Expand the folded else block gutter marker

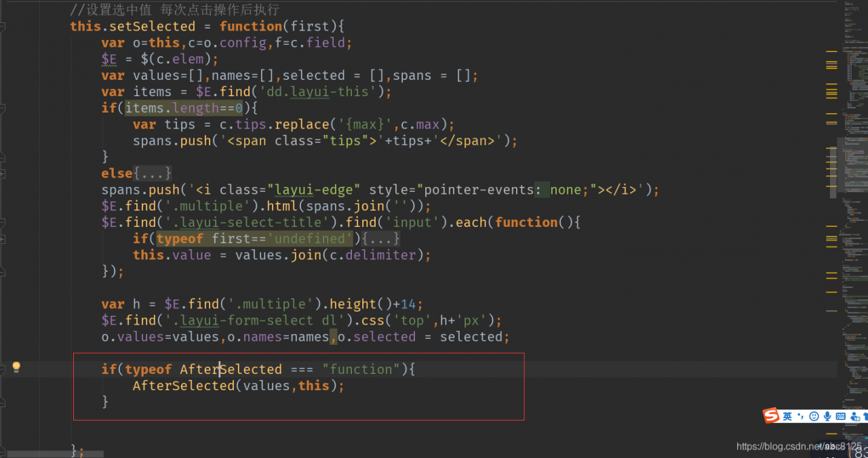pos(3,173)
